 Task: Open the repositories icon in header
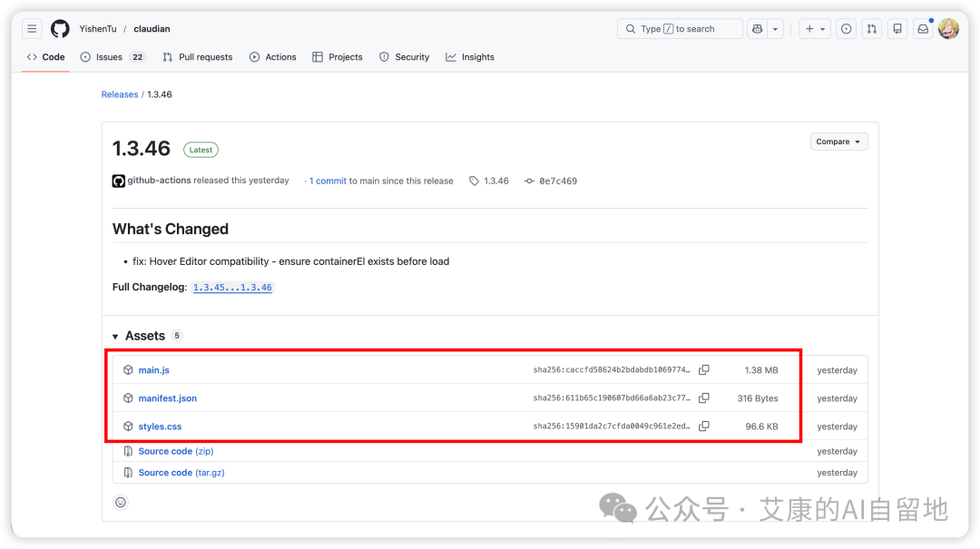click(x=897, y=29)
